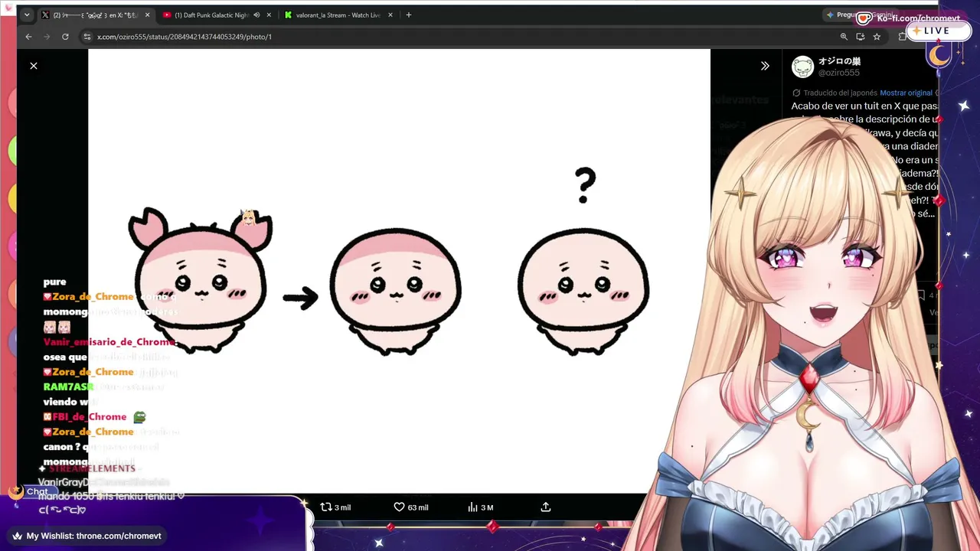Screen dimensions: 980x551
Task: Open the zoom magnifier in address bar
Action: coord(844,37)
